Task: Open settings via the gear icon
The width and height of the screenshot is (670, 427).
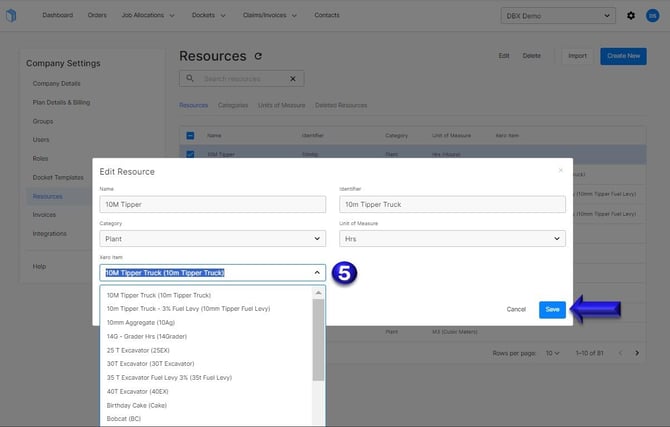Action: tap(631, 16)
